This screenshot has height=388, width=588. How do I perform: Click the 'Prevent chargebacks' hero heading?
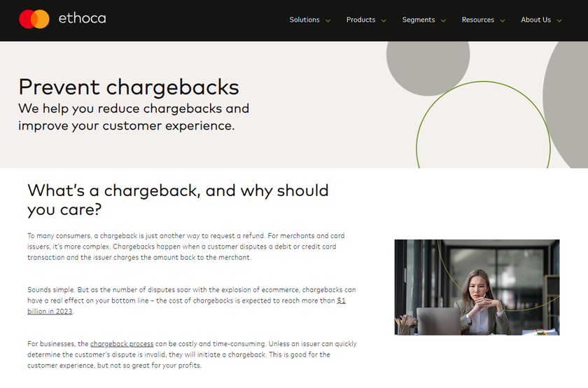(x=129, y=87)
